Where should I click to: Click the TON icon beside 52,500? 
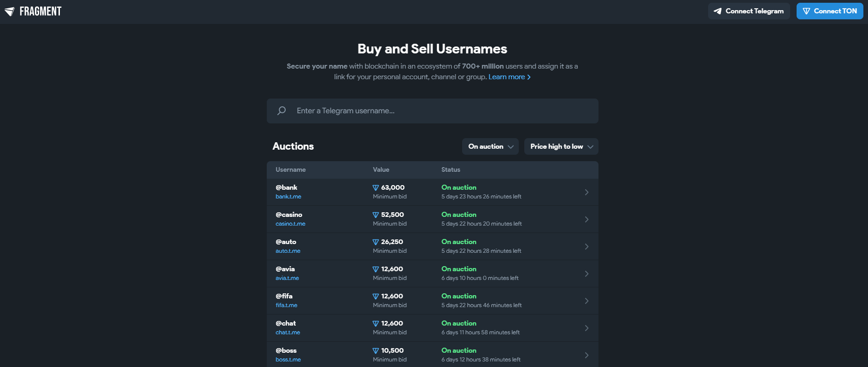point(375,215)
